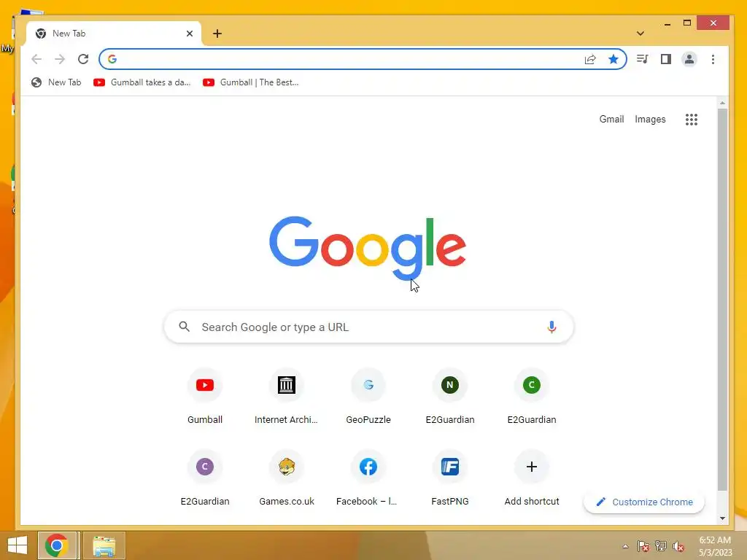Open the 'Gumball takes a da...' bookmark
This screenshot has height=560, width=747.
pyautogui.click(x=142, y=82)
